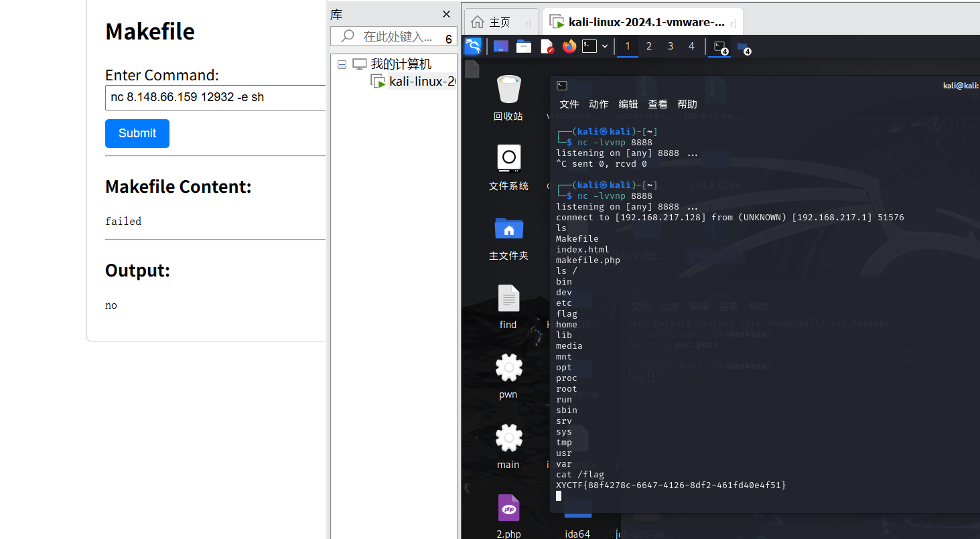Click the library search magnifier icon
This screenshot has width=980, height=539.
pos(348,36)
